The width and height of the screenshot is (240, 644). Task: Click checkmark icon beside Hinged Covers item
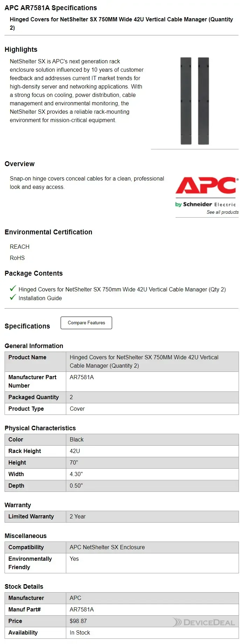point(13,289)
